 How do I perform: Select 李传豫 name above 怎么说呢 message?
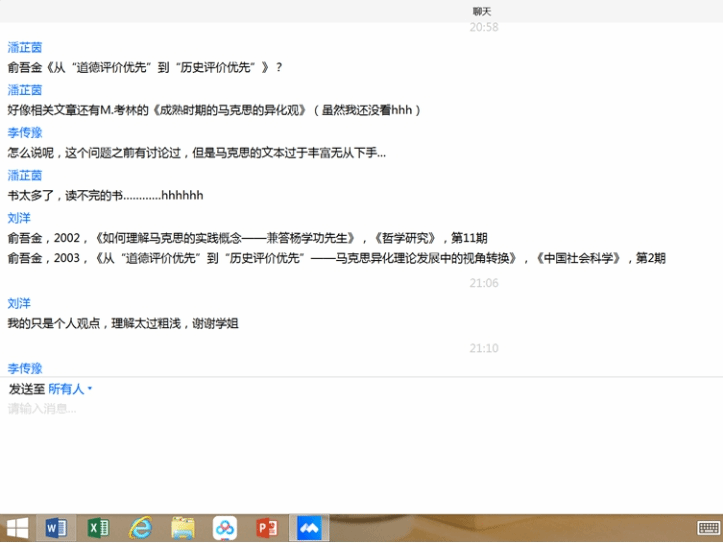click(x=25, y=133)
